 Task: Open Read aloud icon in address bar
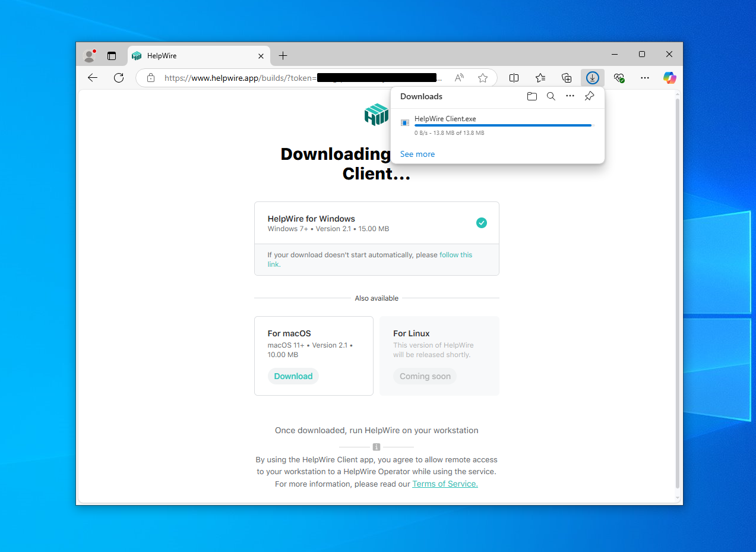coord(459,78)
